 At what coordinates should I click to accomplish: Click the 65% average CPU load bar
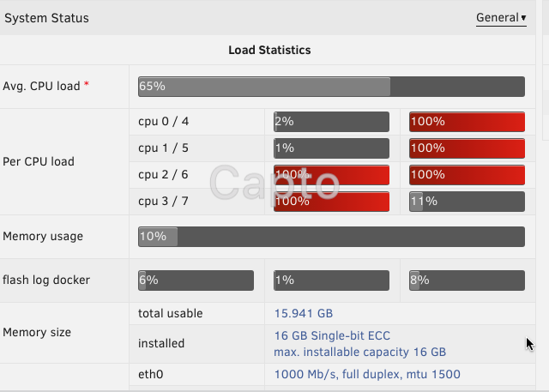[331, 87]
